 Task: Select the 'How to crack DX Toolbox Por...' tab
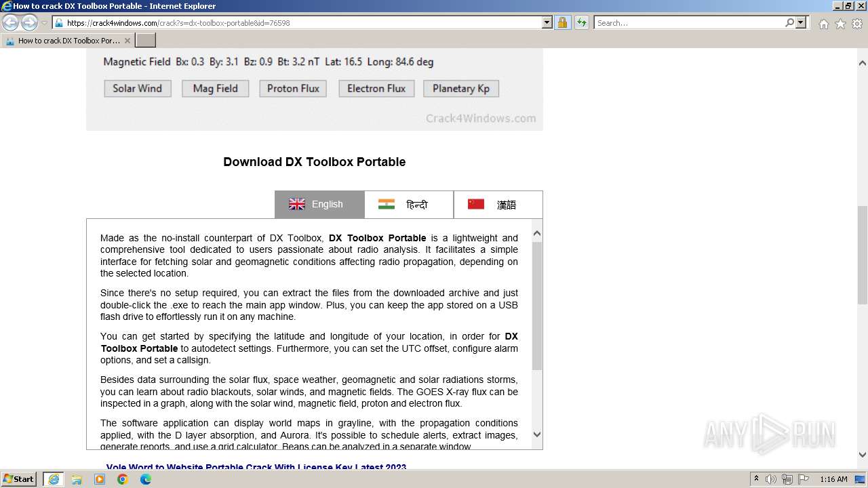[x=68, y=41]
